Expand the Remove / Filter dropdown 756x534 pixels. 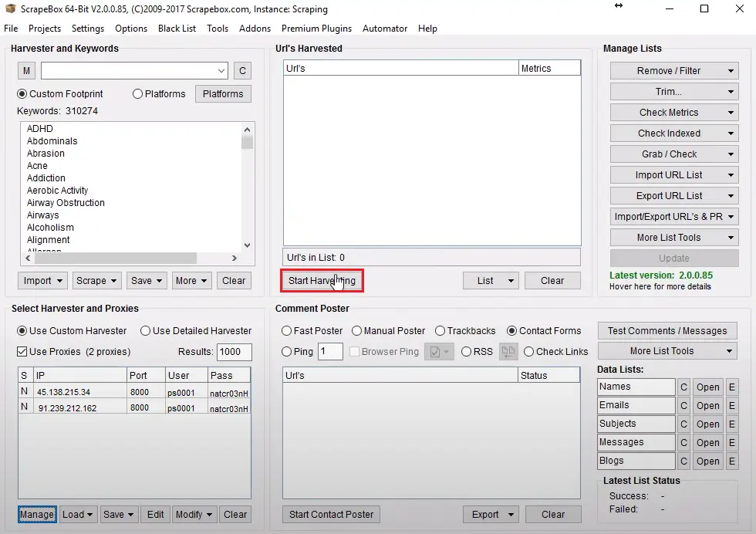673,71
